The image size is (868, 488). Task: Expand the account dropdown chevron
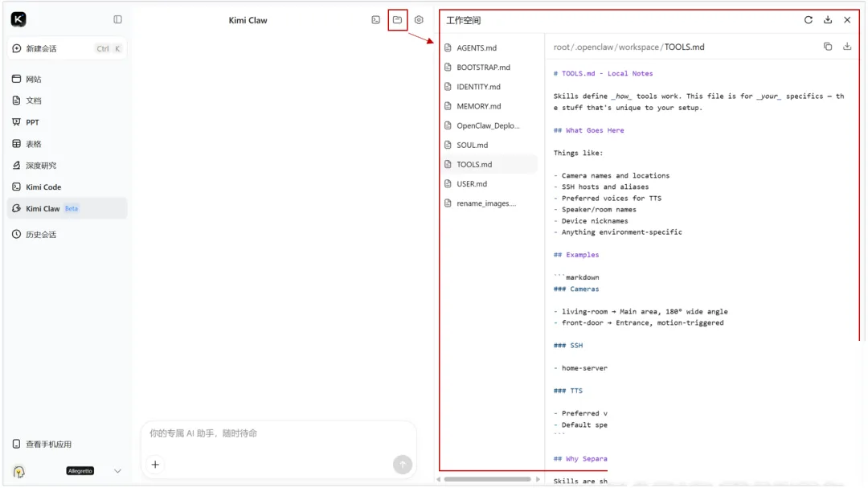click(x=117, y=471)
